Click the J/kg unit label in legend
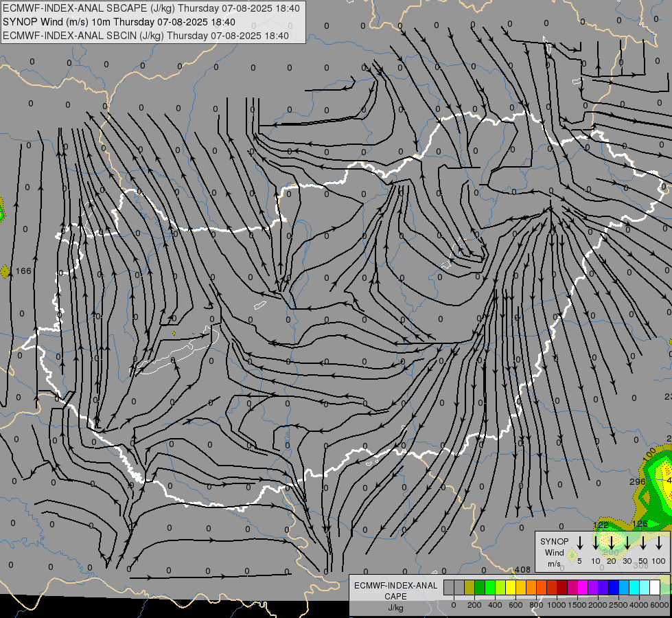 395,608
